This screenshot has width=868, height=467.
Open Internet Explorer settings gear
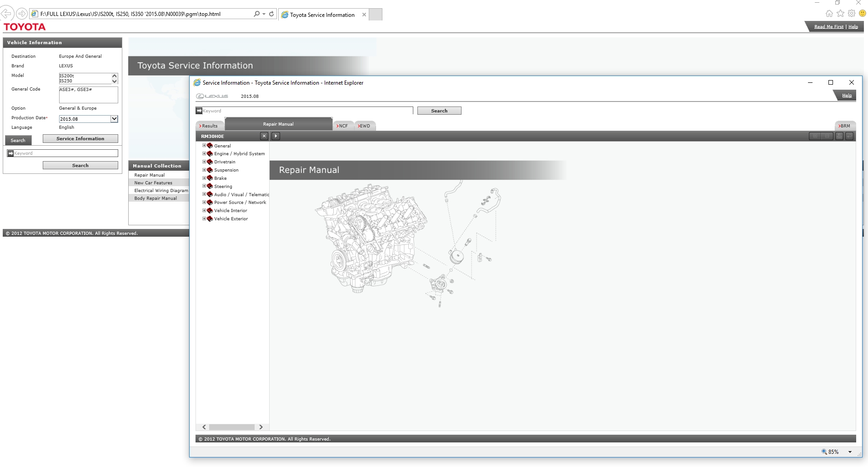(851, 14)
